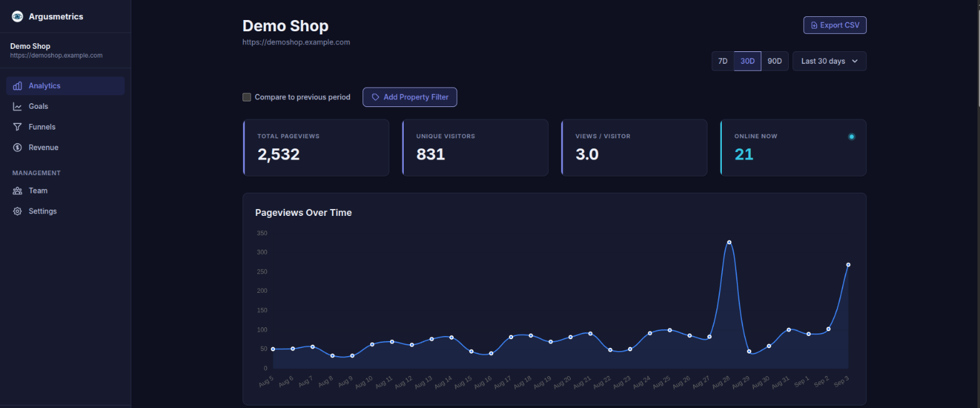Image resolution: width=980 pixels, height=408 pixels.
Task: Go to the Goals page
Action: point(66,106)
